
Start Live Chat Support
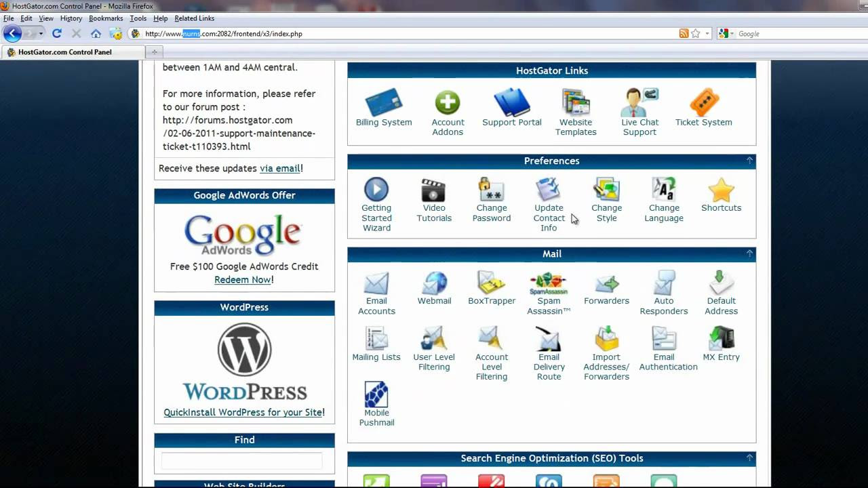pyautogui.click(x=639, y=113)
